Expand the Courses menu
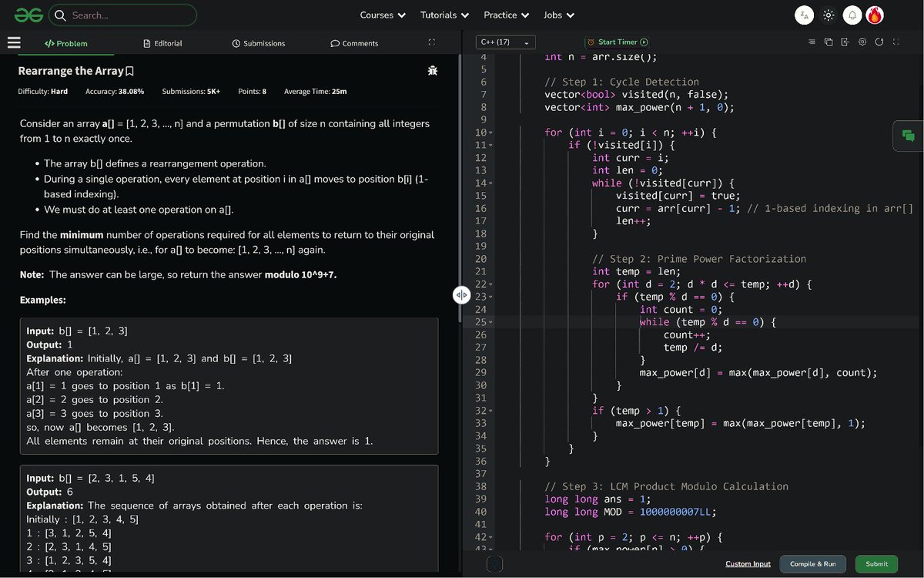The width and height of the screenshot is (924, 578). [383, 15]
